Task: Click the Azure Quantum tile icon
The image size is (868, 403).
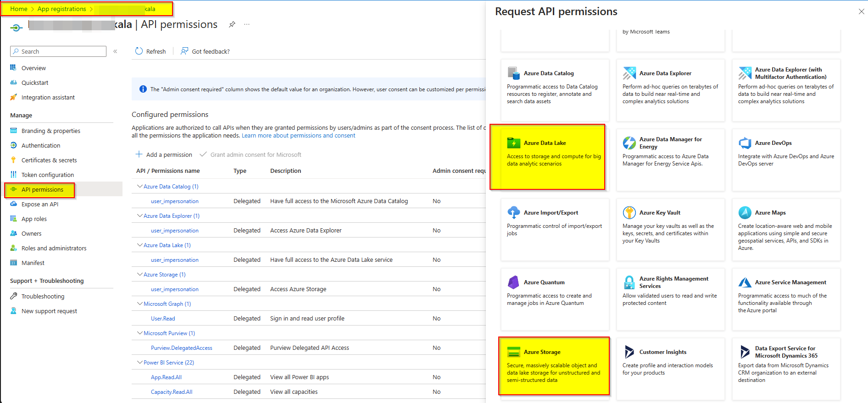Action: [x=513, y=282]
